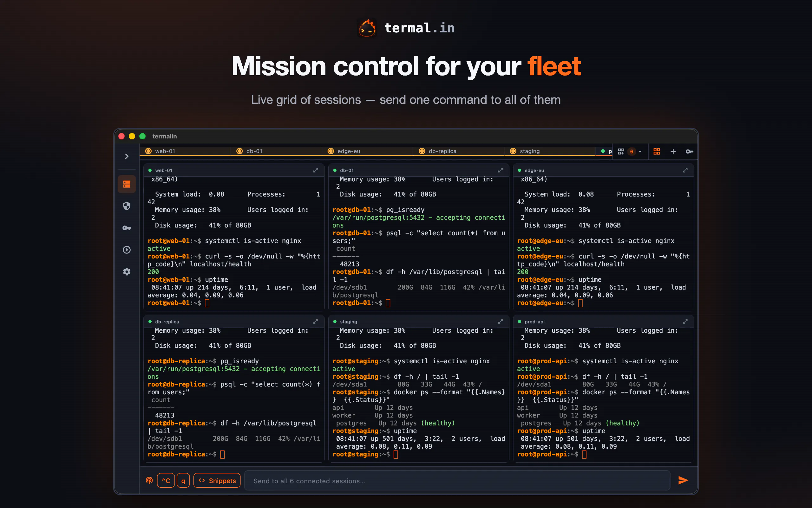This screenshot has height=508, width=812.
Task: Open the Hosts server list in sidebar
Action: (x=127, y=184)
